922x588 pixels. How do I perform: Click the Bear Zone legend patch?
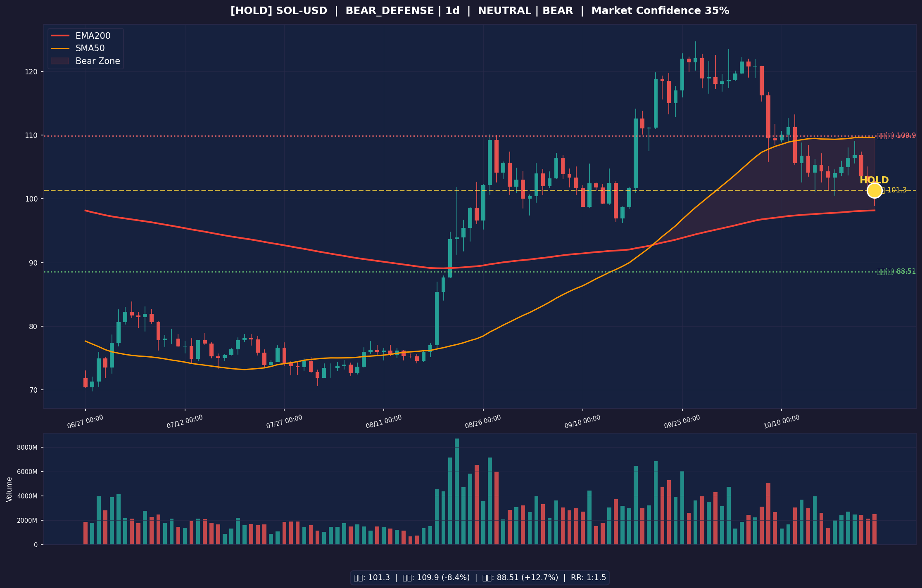coord(60,61)
